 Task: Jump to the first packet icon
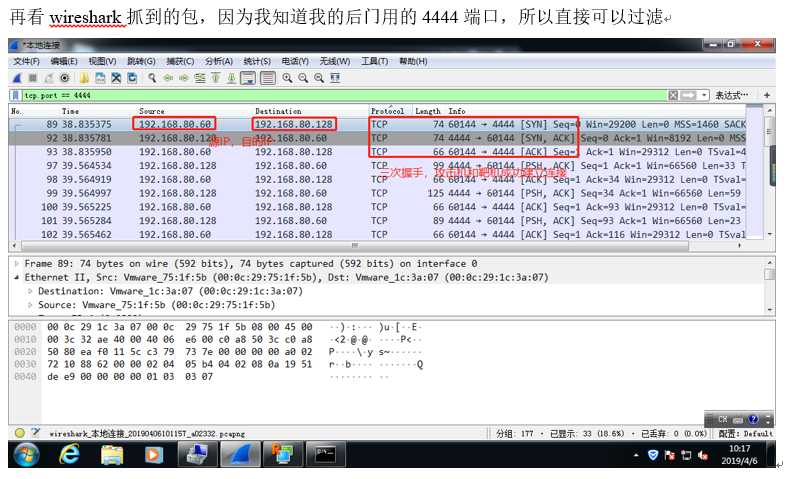click(x=216, y=78)
